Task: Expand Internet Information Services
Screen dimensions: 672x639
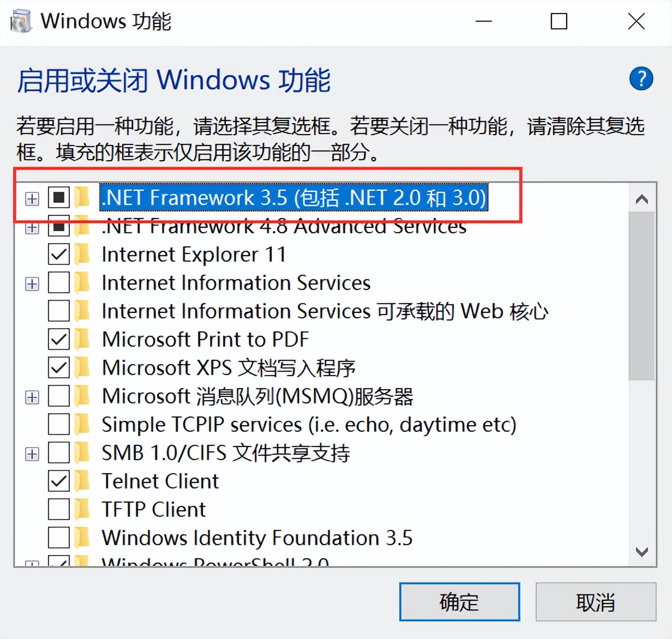Action: [x=32, y=283]
